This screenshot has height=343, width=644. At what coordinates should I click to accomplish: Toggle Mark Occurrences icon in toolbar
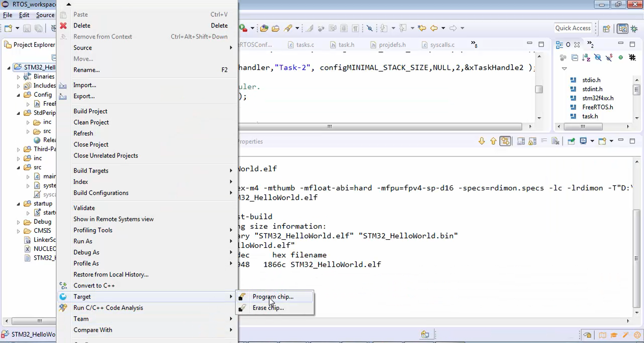click(310, 28)
